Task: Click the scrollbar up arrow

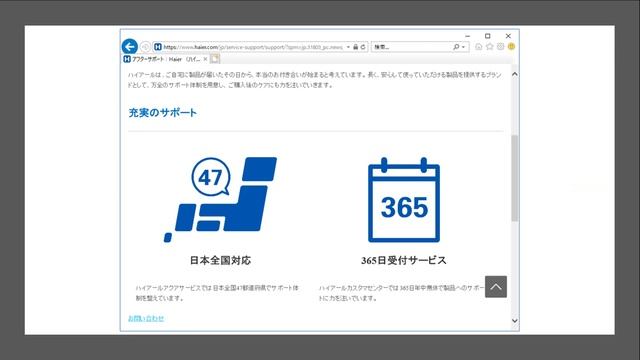Action: pos(515,74)
